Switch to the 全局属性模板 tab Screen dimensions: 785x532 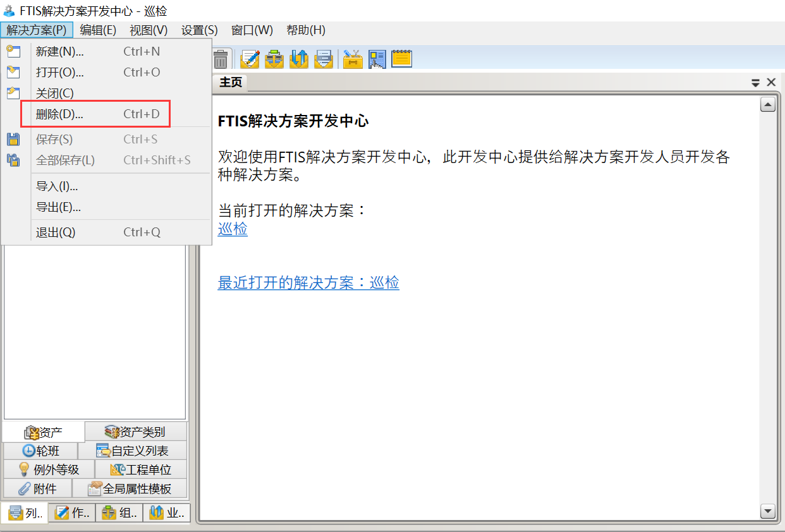click(130, 489)
